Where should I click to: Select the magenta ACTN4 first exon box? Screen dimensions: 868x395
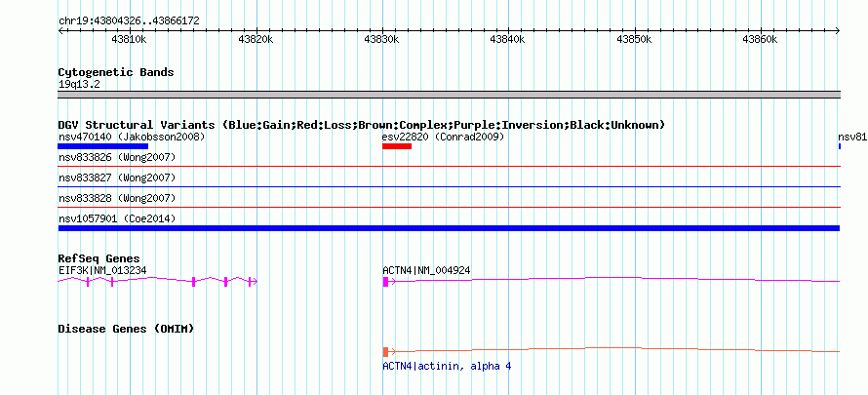(x=385, y=282)
